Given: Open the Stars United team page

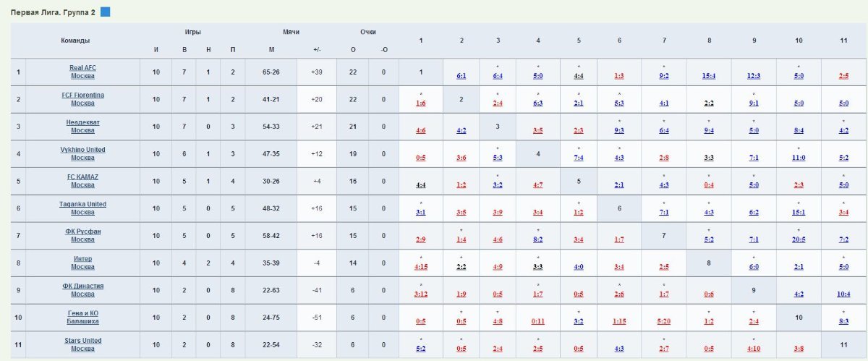Looking at the screenshot, I should click(82, 341).
